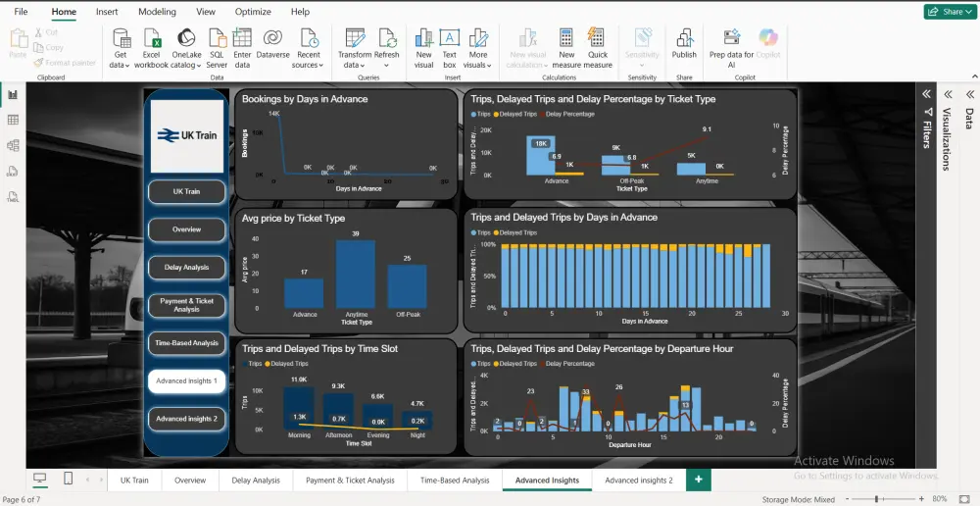980x506 pixels.
Task: Open the Insert ribbon tab
Action: (107, 11)
